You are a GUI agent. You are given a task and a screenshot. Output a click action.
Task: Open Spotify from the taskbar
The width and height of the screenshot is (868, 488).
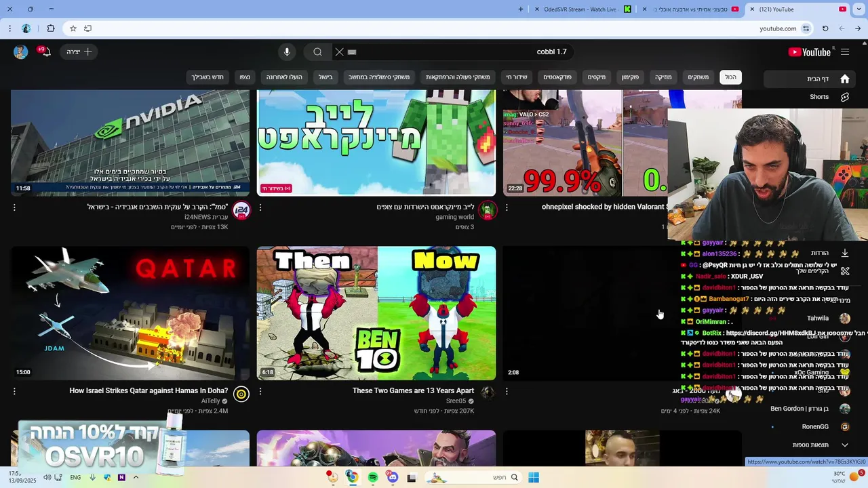tap(373, 478)
